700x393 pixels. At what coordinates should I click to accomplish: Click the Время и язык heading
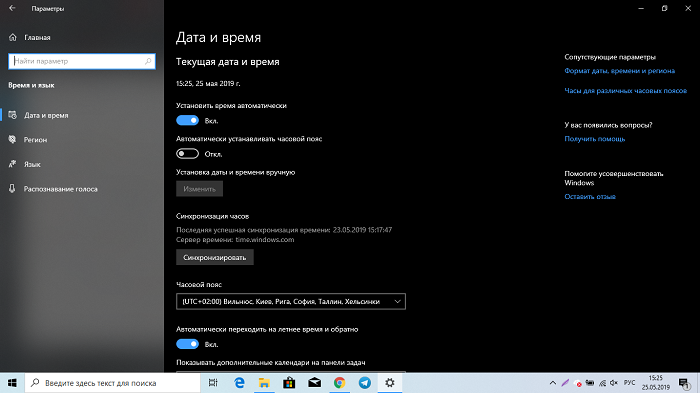31,85
